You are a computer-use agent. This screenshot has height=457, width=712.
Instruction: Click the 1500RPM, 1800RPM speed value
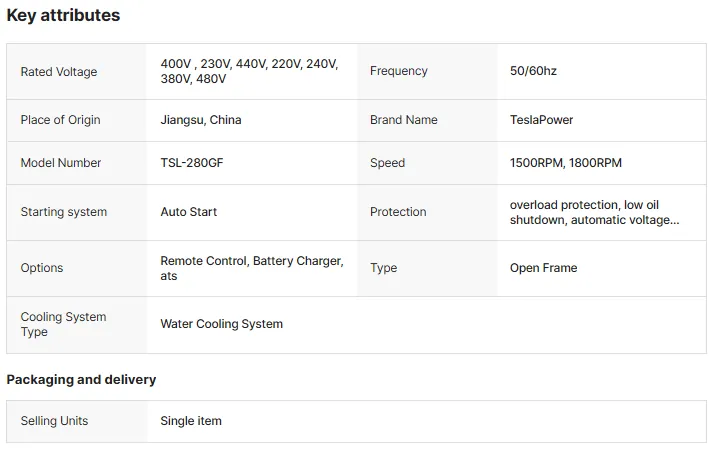[x=565, y=163]
